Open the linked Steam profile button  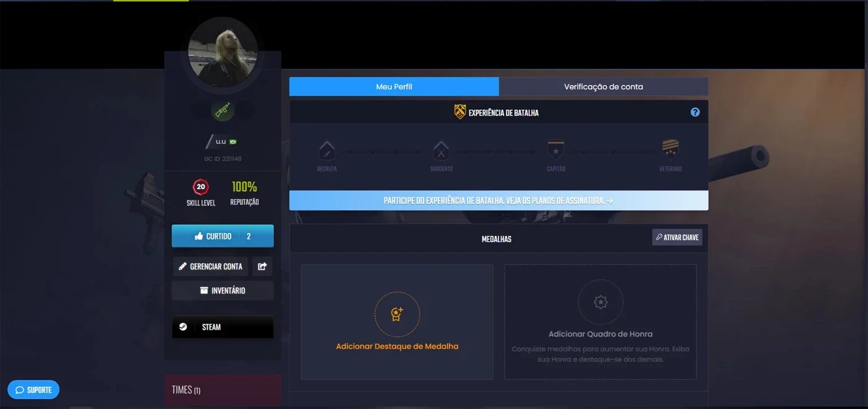(x=223, y=327)
